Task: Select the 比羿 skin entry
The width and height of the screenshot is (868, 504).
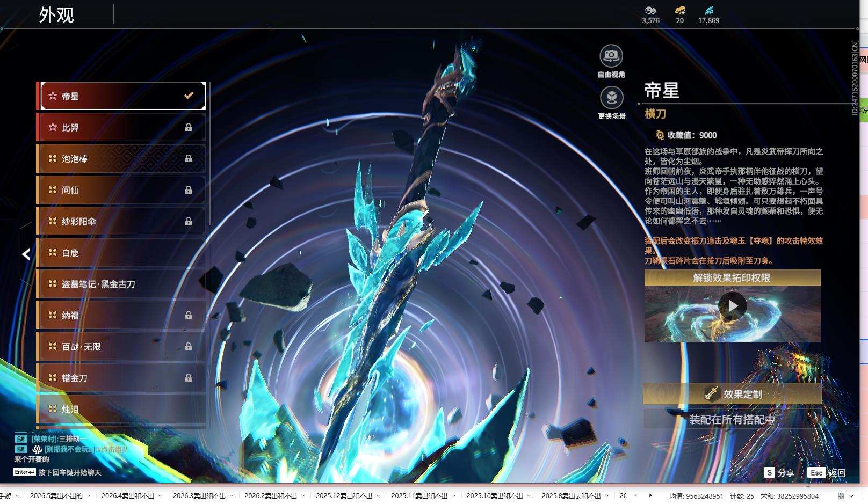Action: pos(122,127)
